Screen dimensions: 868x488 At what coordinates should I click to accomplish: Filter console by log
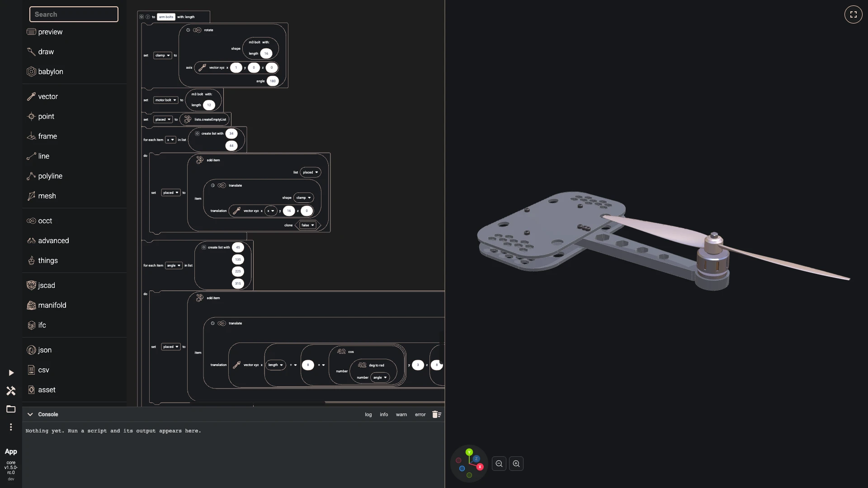pos(368,414)
